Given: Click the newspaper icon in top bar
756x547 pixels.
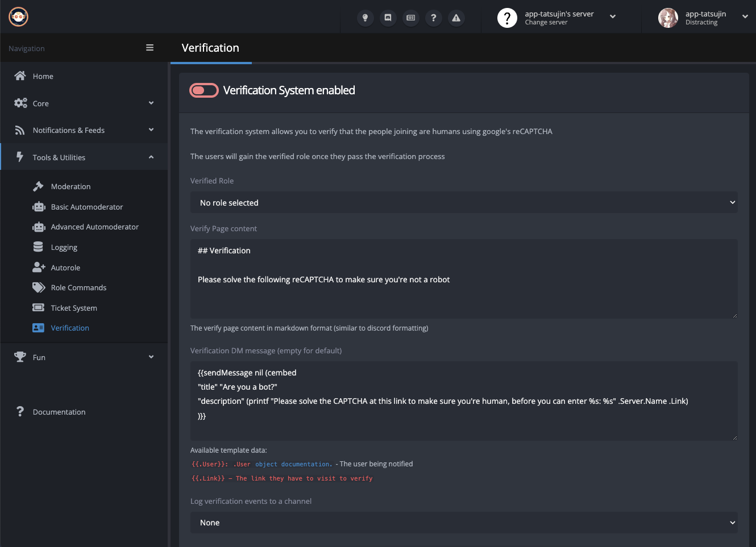Looking at the screenshot, I should tap(410, 18).
